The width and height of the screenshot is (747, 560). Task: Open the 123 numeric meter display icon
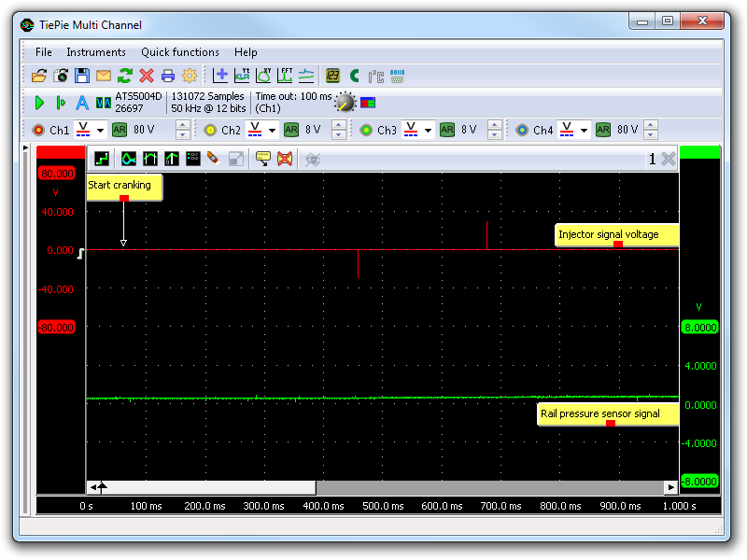pos(332,76)
